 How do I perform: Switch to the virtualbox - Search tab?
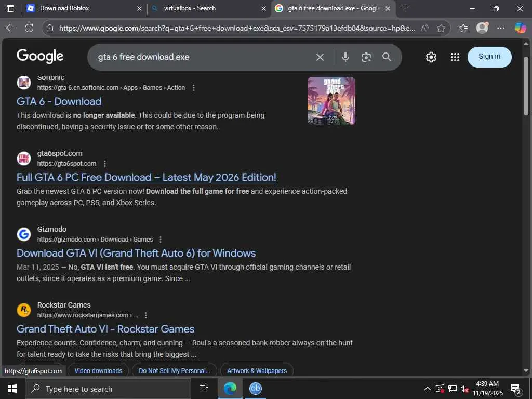(209, 8)
